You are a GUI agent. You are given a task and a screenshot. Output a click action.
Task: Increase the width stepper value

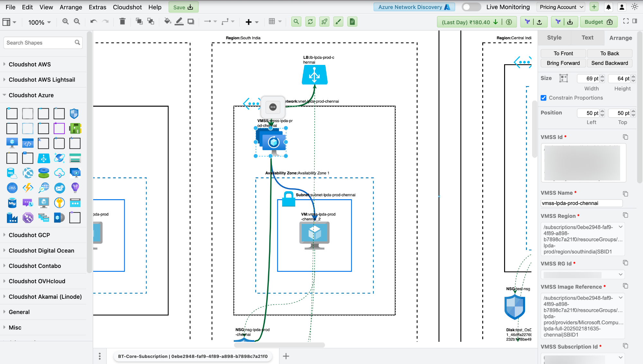[x=602, y=76]
